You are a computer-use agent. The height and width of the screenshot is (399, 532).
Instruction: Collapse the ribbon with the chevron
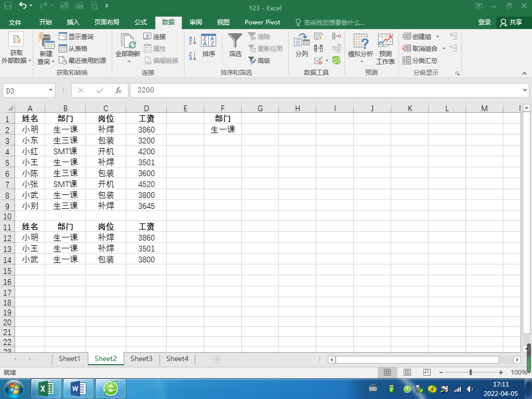tap(524, 73)
